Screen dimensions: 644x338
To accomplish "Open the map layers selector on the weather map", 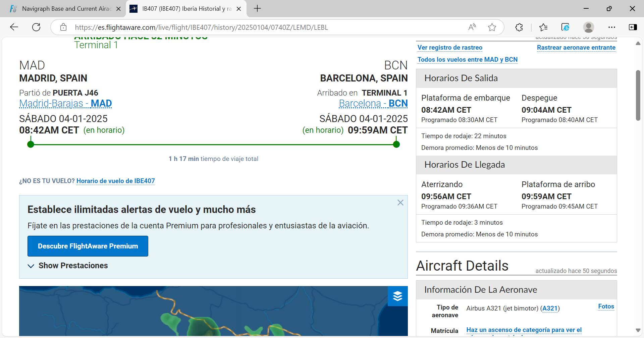I will click(x=397, y=296).
